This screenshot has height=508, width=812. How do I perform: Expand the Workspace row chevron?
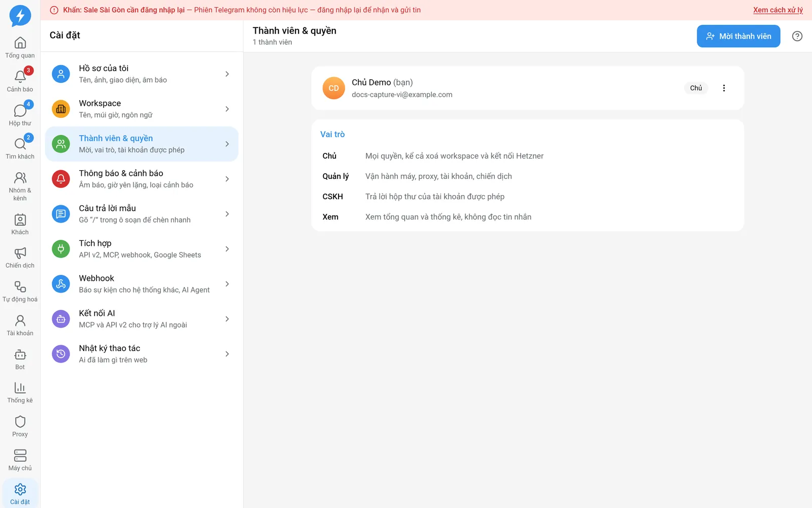(227, 109)
